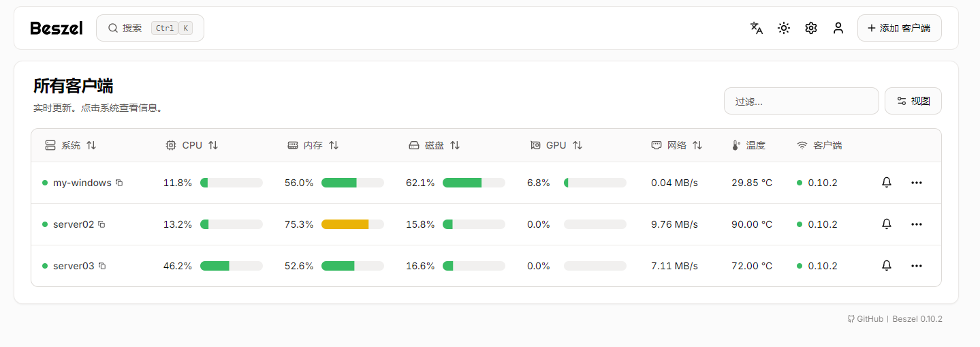The image size is (980, 347).
Task: Open the user account icon menu
Action: (838, 28)
